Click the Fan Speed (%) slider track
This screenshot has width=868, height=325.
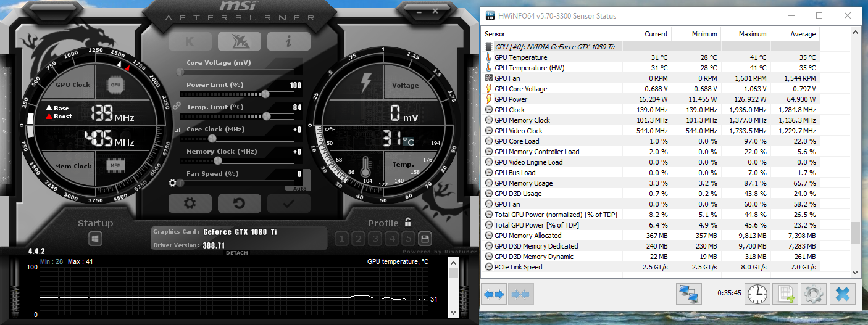point(237,183)
